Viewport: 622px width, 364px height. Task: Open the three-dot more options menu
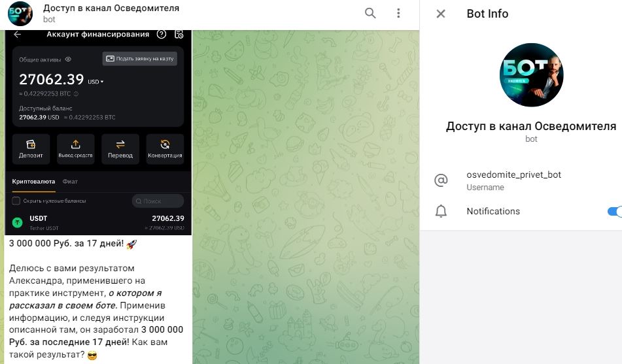pyautogui.click(x=399, y=14)
